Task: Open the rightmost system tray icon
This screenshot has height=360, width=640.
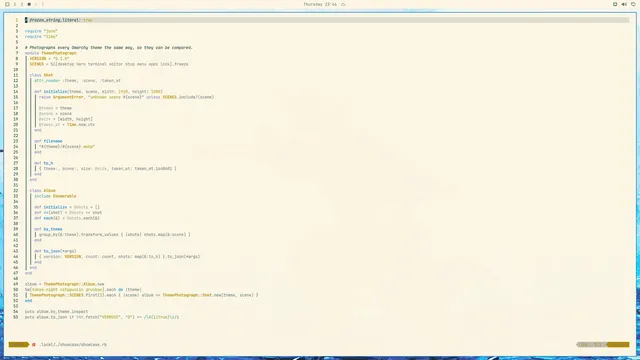Action: pyautogui.click(x=633, y=4)
